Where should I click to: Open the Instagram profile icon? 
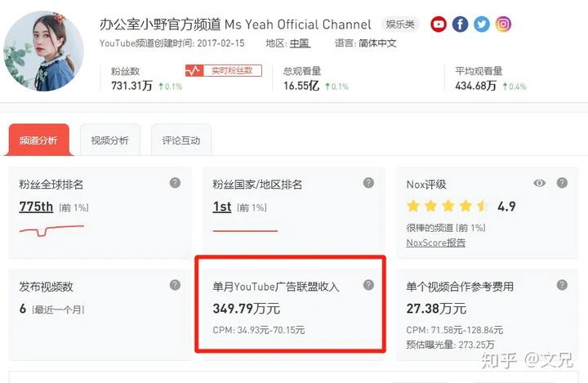(503, 24)
